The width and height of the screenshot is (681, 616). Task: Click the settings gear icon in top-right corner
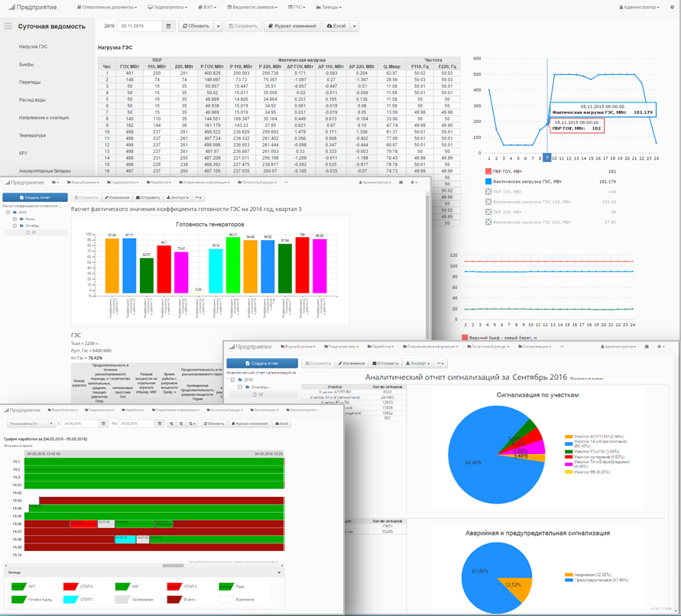coord(672,7)
